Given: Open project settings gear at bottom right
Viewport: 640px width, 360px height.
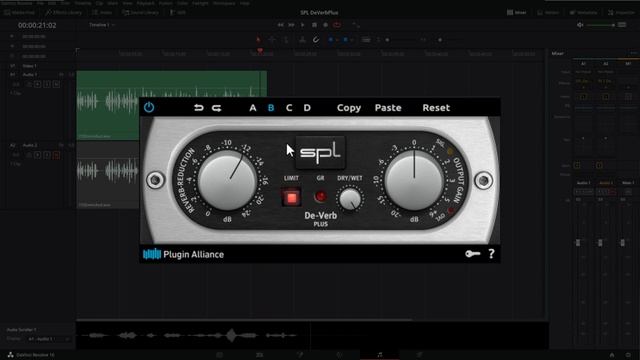Looking at the screenshot, I should [x=628, y=355].
